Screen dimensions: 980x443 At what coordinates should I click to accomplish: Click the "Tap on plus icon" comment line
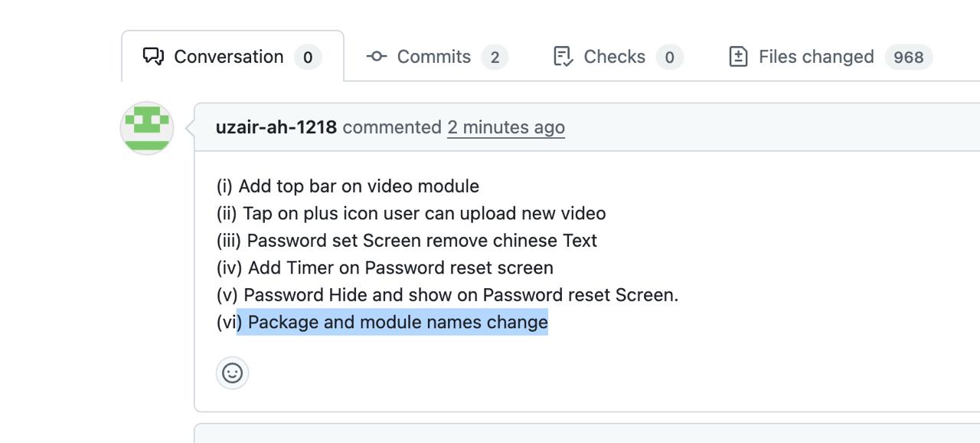click(x=411, y=213)
